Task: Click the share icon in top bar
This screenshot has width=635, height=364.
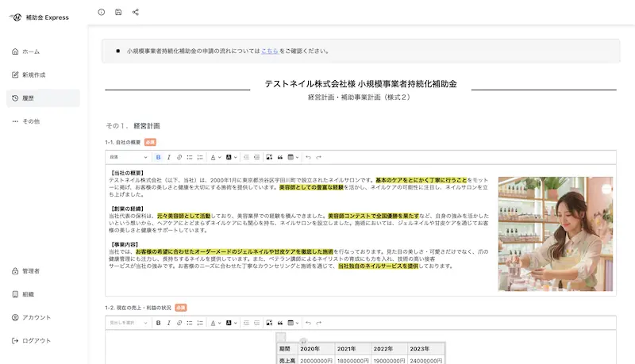Action: 136,12
